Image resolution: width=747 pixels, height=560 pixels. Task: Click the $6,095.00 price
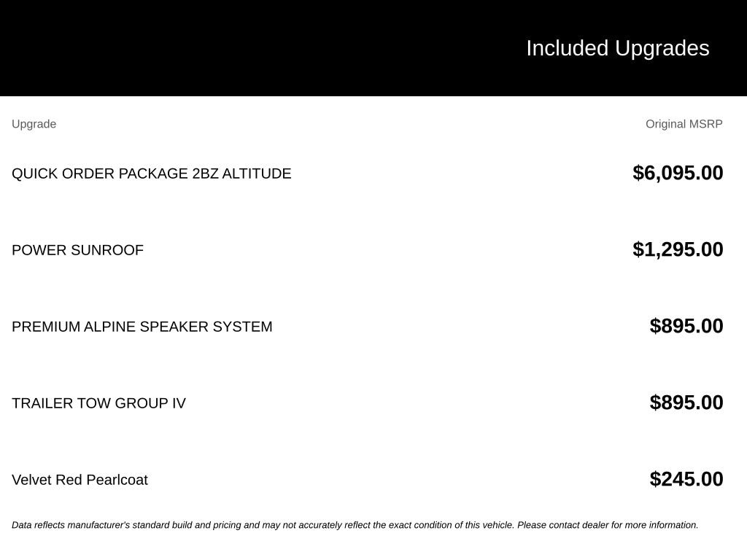pyautogui.click(x=678, y=173)
